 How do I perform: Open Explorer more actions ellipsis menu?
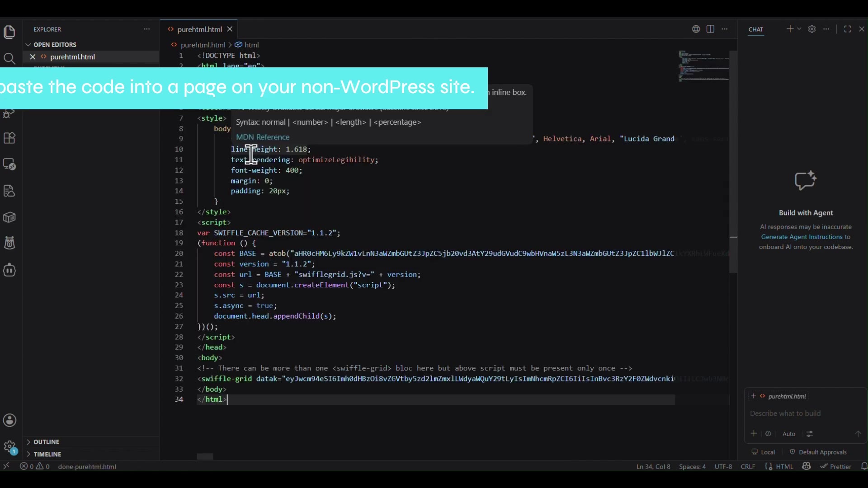coord(146,29)
